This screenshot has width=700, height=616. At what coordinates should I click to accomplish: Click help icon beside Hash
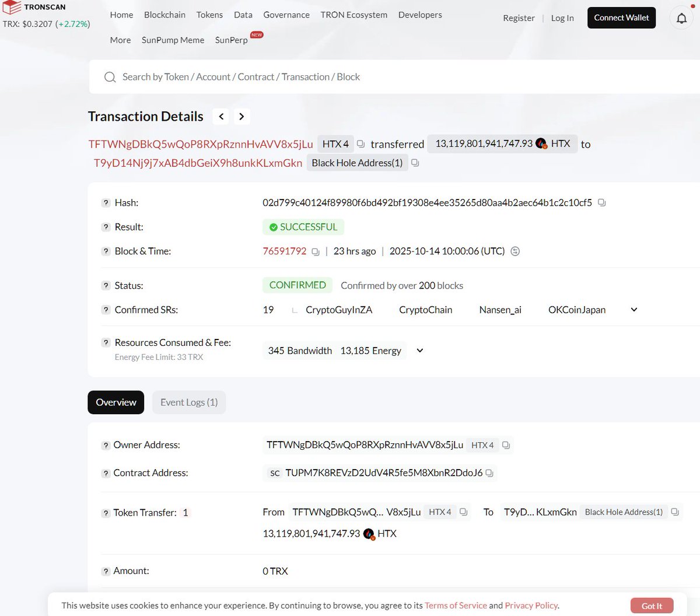[106, 203]
